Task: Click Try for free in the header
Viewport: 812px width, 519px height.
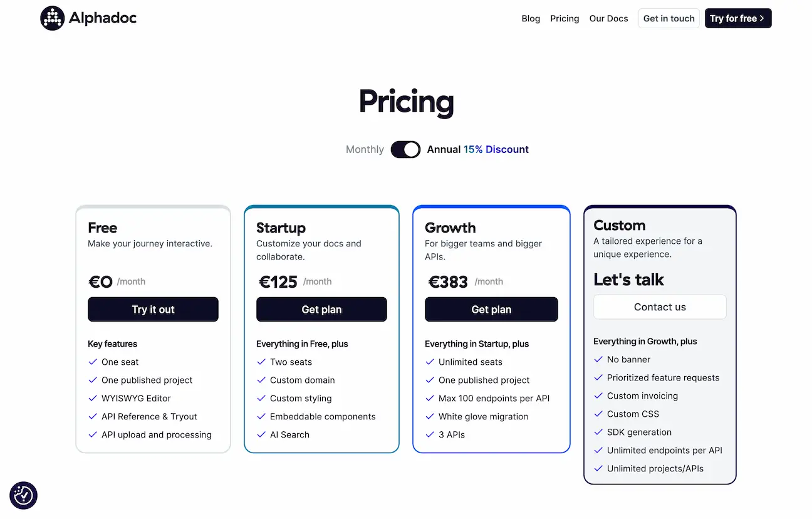Action: (738, 18)
